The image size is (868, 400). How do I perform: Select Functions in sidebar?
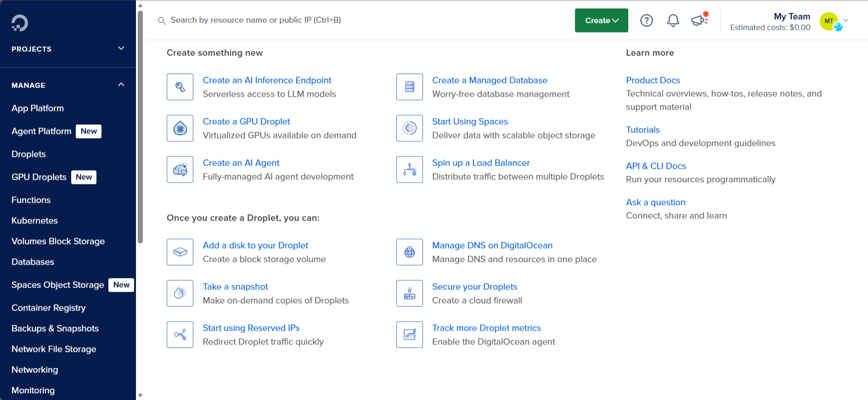(31, 200)
